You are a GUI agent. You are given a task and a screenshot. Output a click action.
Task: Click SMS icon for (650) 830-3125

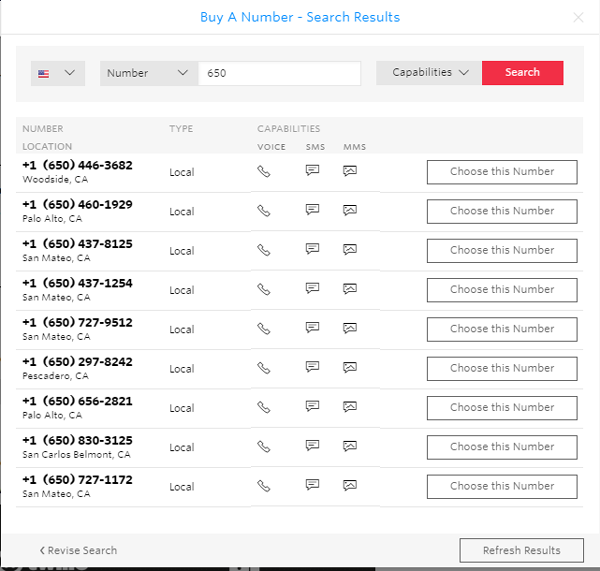(312, 446)
